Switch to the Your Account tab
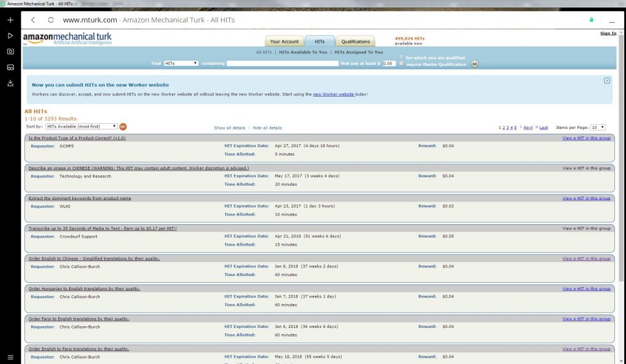The image size is (626, 364). (284, 42)
